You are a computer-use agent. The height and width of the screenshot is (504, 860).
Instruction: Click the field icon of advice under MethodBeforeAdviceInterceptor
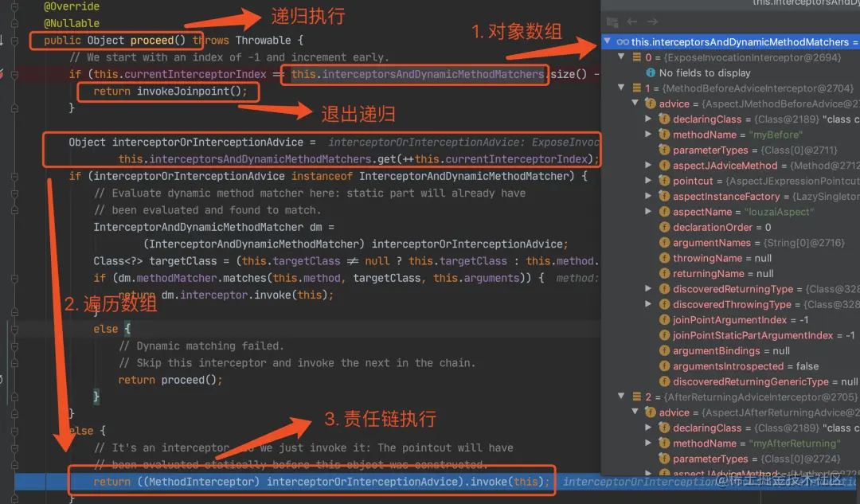pyautogui.click(x=651, y=103)
